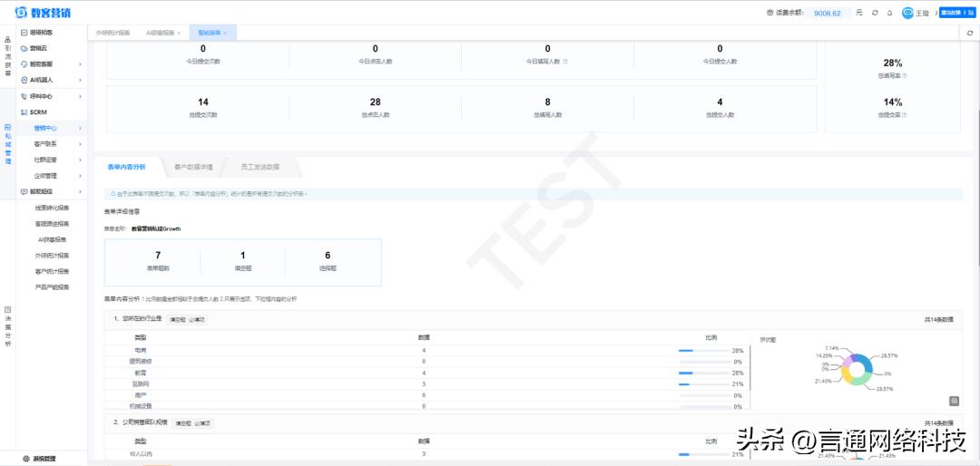Image resolution: width=980 pixels, height=466 pixels.
Task: Click the 教育 row ratio bar
Action: [x=703, y=373]
